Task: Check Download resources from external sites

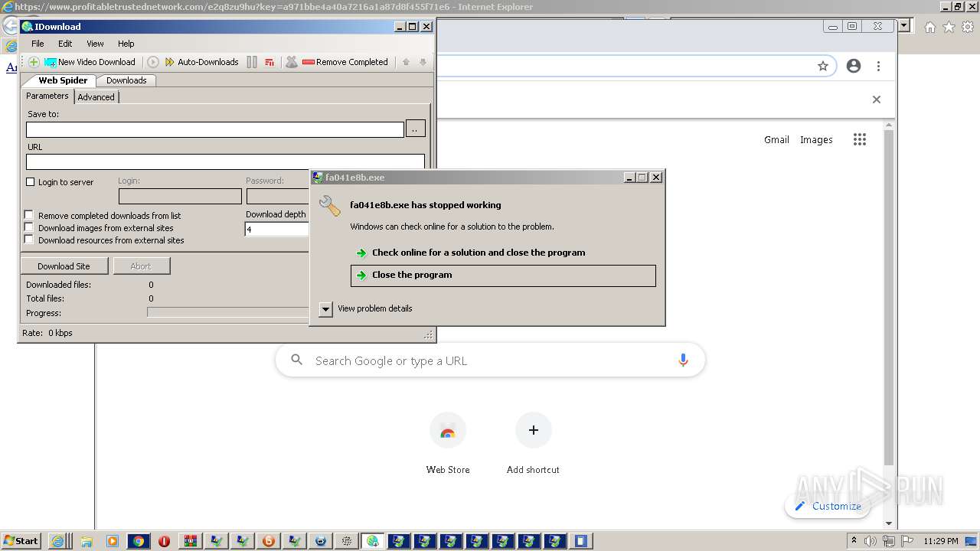Action: click(x=29, y=240)
